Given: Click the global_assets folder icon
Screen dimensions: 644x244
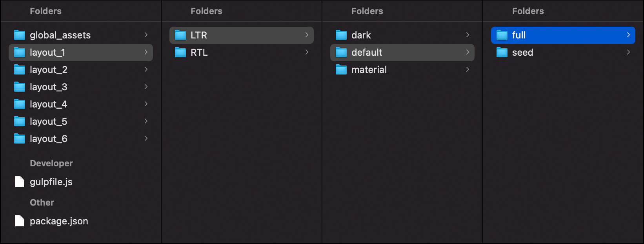Looking at the screenshot, I should click(20, 35).
